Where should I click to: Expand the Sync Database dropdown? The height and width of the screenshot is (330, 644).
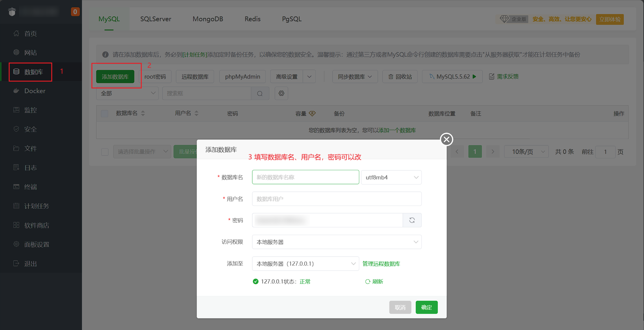click(355, 77)
